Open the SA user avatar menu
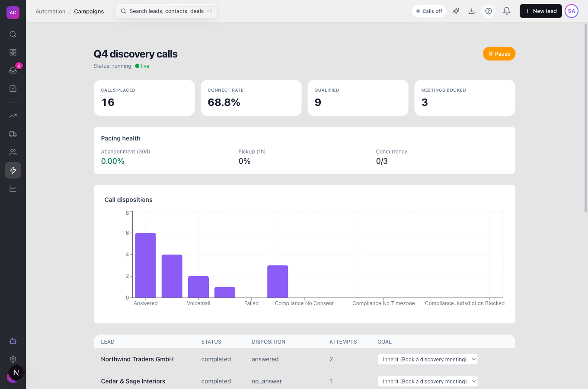This screenshot has height=389, width=588. pyautogui.click(x=572, y=11)
